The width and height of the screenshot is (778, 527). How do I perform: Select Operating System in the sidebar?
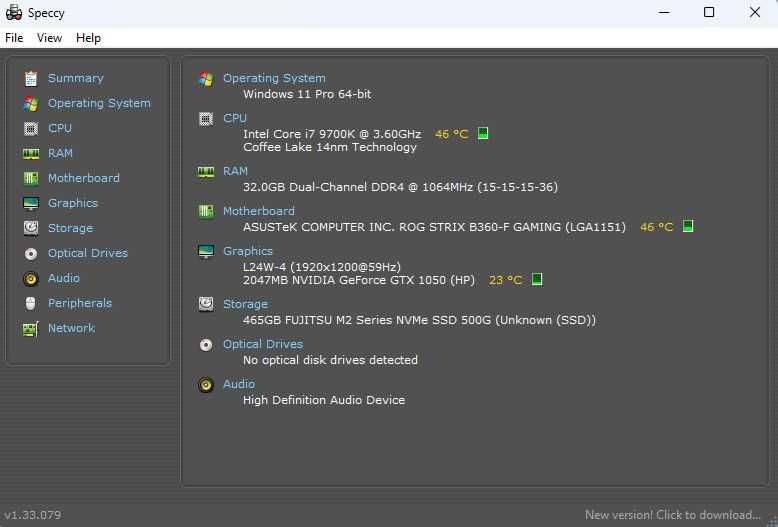tap(99, 103)
